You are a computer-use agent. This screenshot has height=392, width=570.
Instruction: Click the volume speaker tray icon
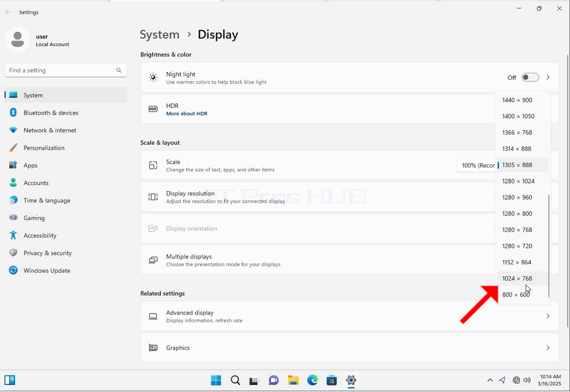pos(527,380)
